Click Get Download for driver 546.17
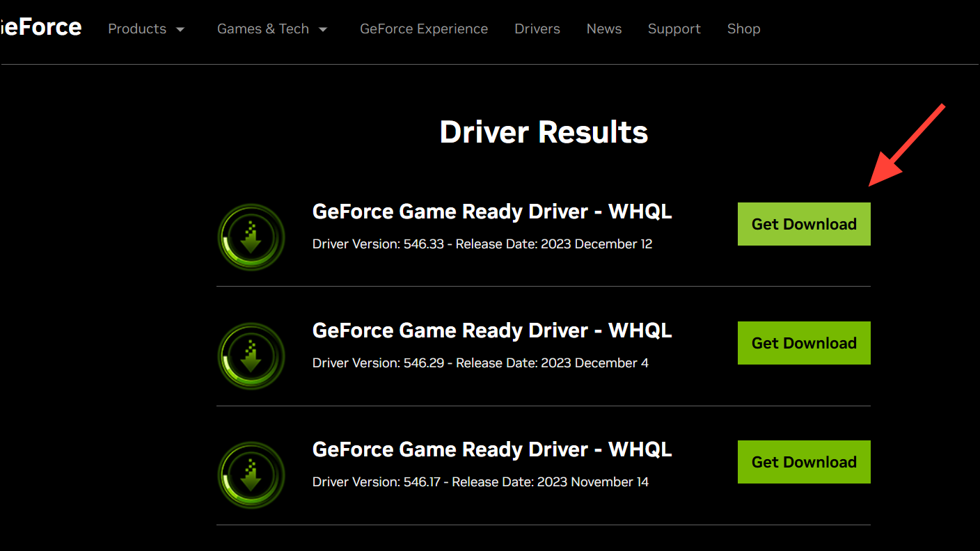 804,462
